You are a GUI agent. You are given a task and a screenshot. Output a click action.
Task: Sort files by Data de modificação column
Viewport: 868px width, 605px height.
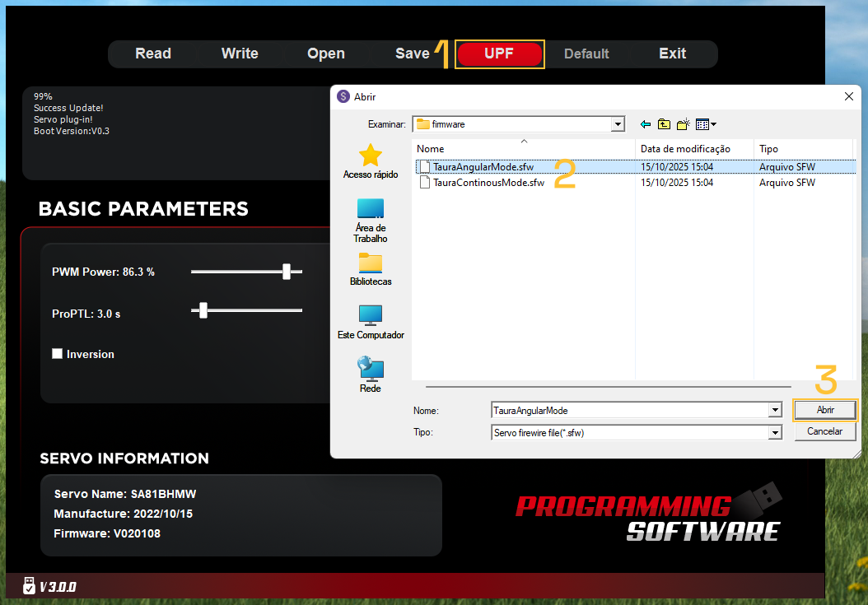tap(685, 149)
